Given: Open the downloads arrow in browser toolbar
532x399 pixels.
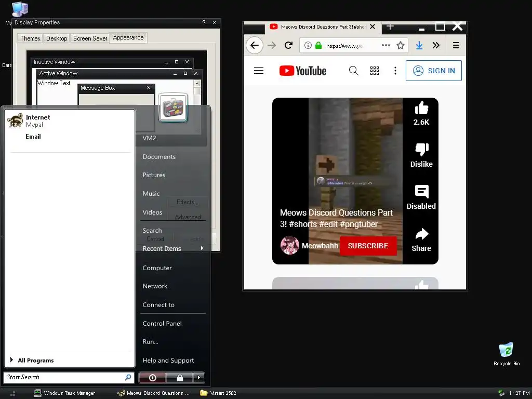Looking at the screenshot, I should (x=419, y=46).
